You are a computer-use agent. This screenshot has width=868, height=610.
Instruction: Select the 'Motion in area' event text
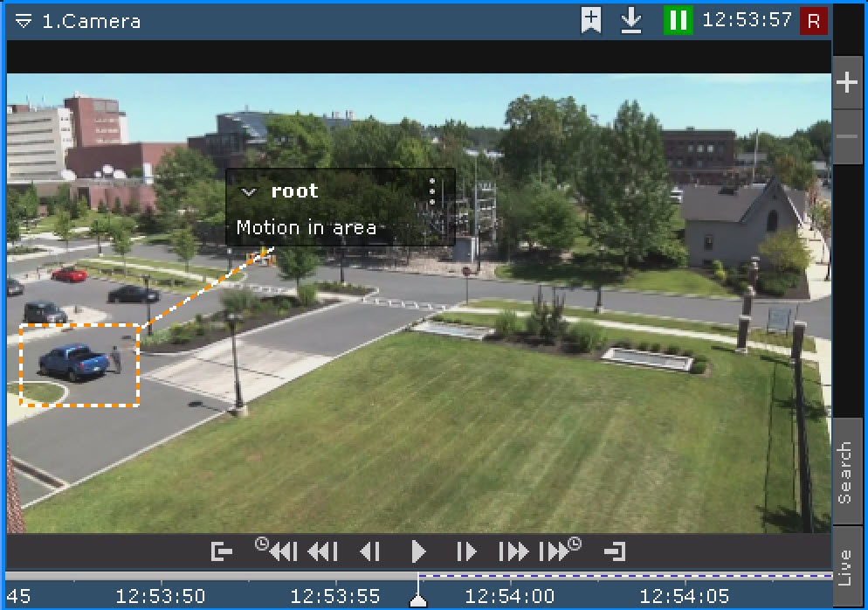click(x=307, y=228)
